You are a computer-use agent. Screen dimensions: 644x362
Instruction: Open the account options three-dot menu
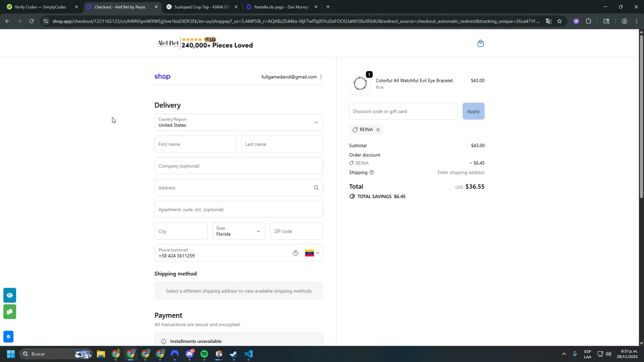pyautogui.click(x=321, y=77)
